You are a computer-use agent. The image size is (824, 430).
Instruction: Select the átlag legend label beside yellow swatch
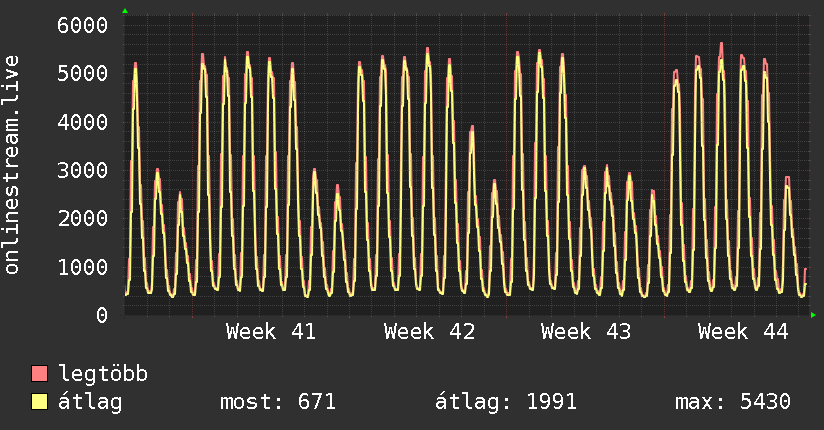90,402
